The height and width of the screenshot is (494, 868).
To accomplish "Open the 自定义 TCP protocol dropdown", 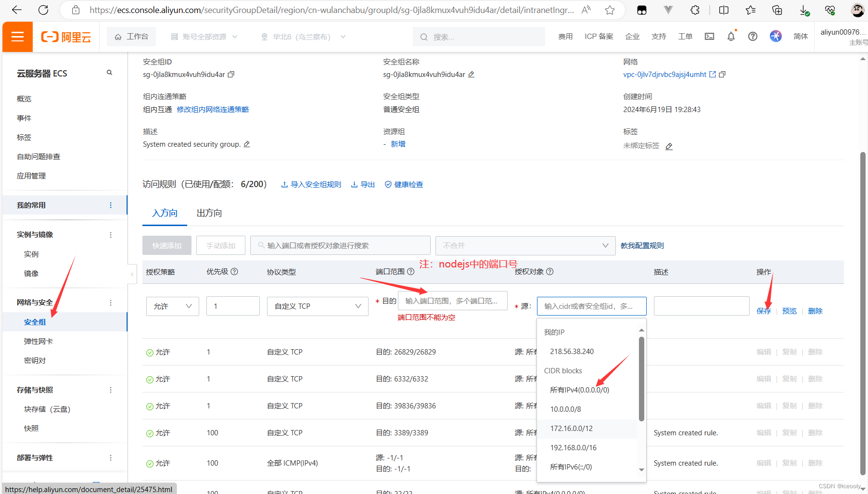I will (x=318, y=306).
